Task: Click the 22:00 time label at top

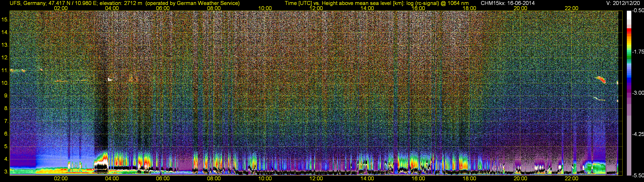Action: (571, 8)
